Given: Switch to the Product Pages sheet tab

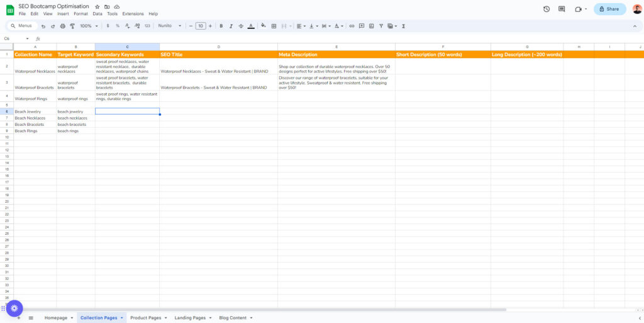Looking at the screenshot, I should [145, 318].
